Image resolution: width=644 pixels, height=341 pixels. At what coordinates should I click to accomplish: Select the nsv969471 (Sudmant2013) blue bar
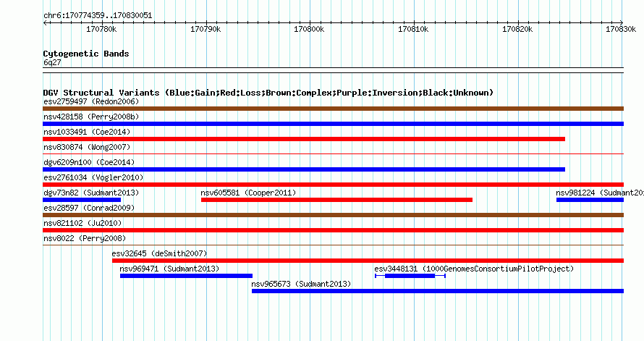[186, 276]
